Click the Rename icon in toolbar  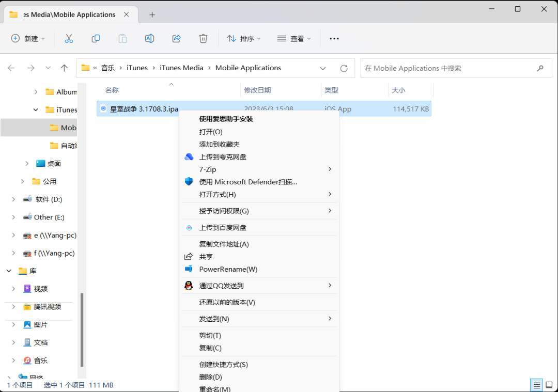149,39
